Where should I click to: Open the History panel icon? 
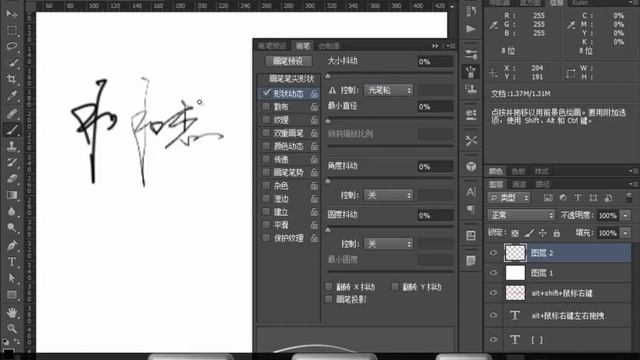[471, 11]
